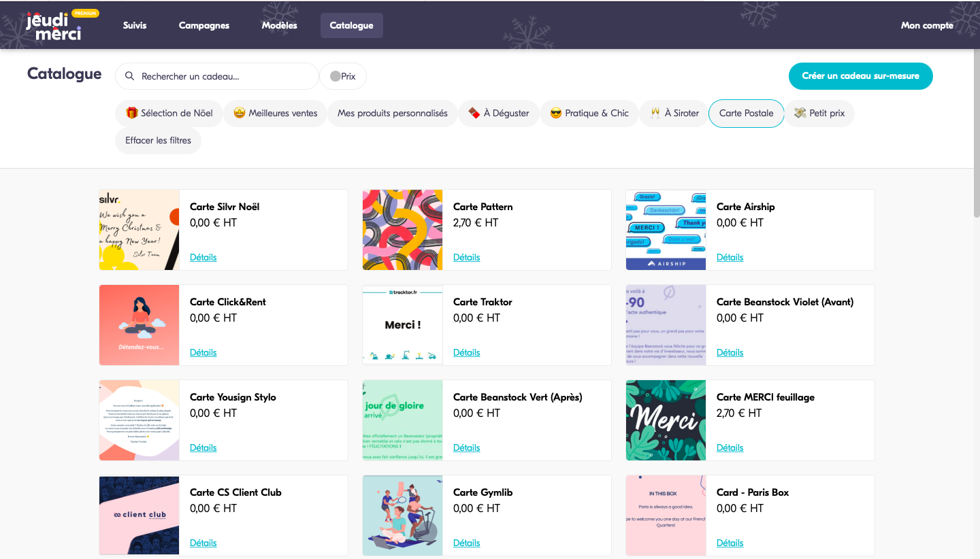Open Détails for Carte Yousign Stylo
The image size is (980, 559).
[203, 447]
